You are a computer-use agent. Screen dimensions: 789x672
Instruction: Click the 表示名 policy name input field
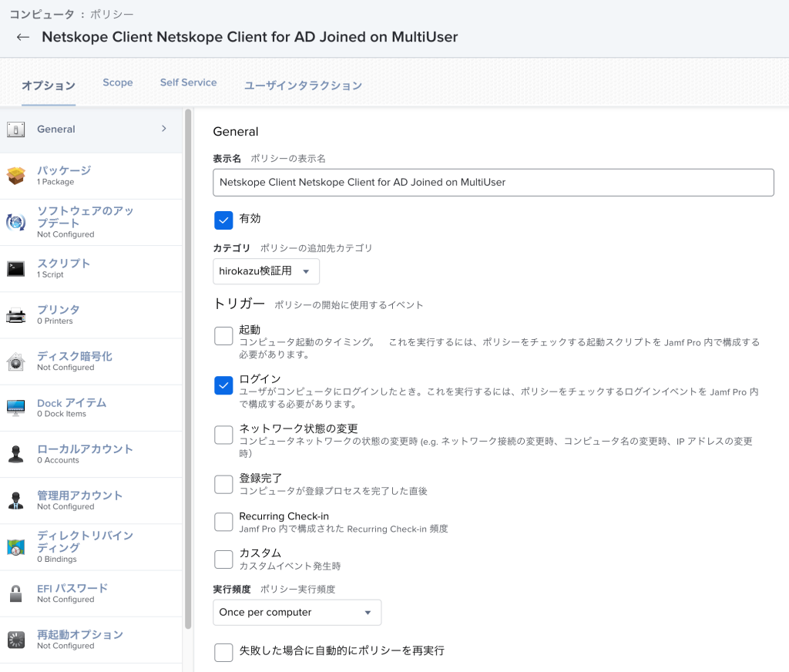(493, 182)
